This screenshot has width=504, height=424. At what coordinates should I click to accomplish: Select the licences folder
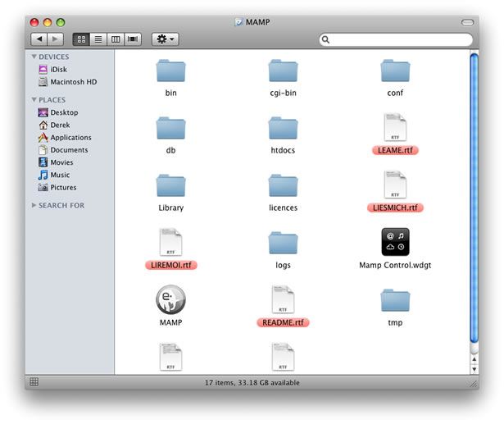click(x=283, y=186)
